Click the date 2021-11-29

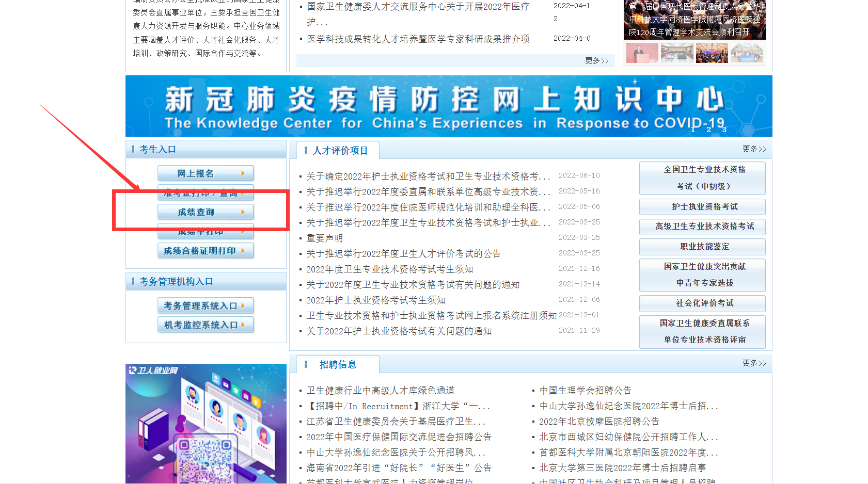[579, 331]
